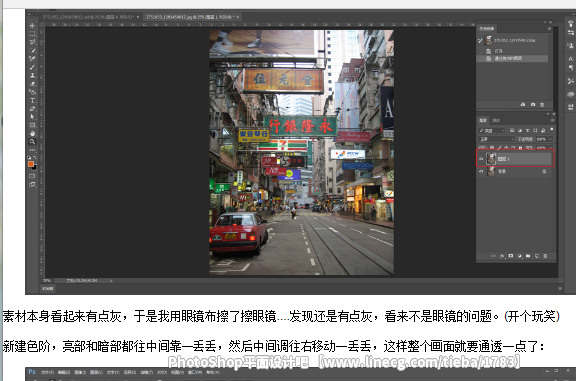Delete layer trash icon in Layers panel

pos(545,256)
